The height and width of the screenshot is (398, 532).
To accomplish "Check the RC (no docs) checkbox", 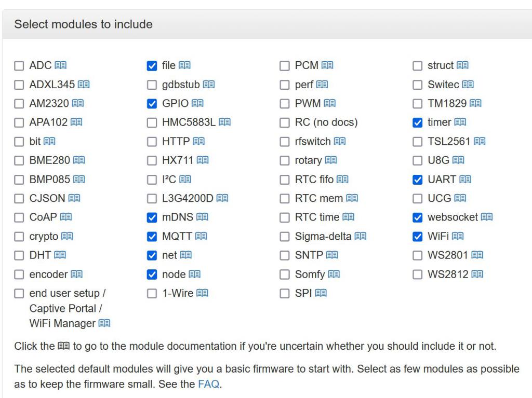I will coord(284,123).
